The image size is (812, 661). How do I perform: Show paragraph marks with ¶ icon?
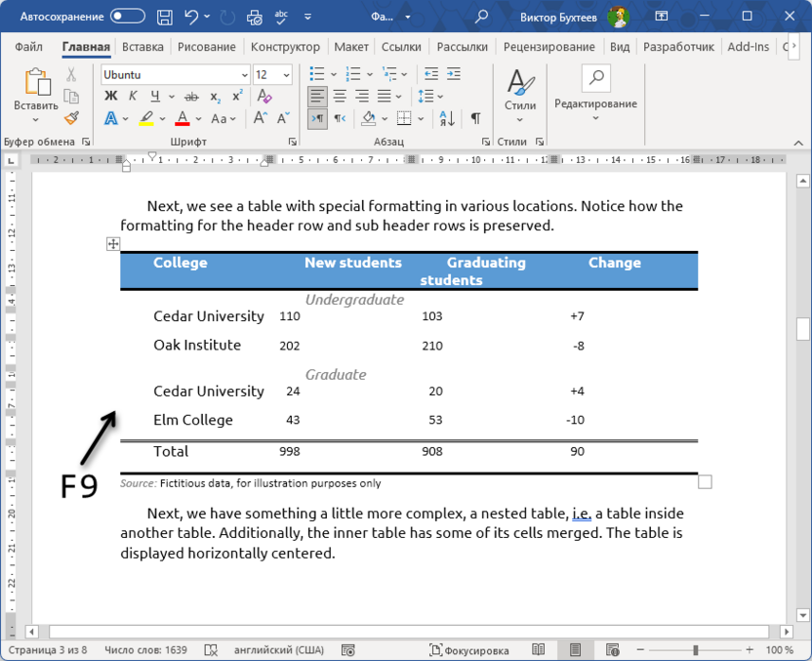[474, 118]
